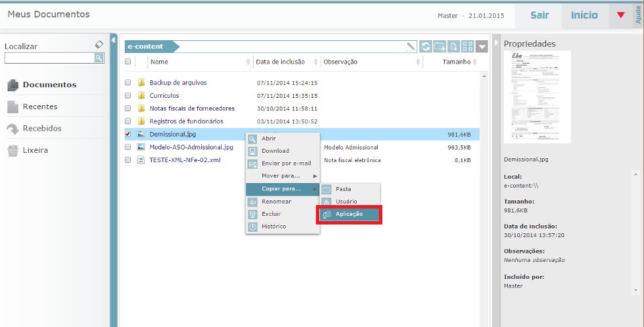
Task: Check the TESTE-XML-NFe-02.xml checkbox
Action: pos(128,160)
